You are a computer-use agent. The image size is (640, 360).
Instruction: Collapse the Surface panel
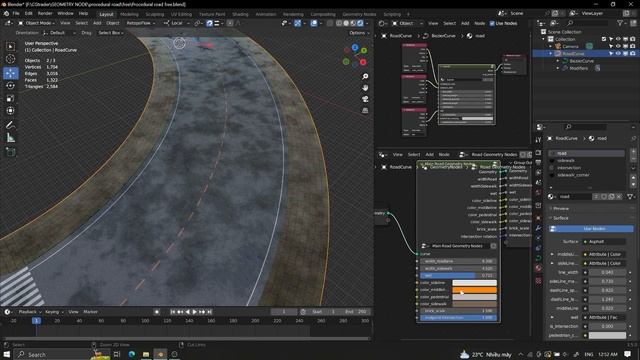pos(560,218)
